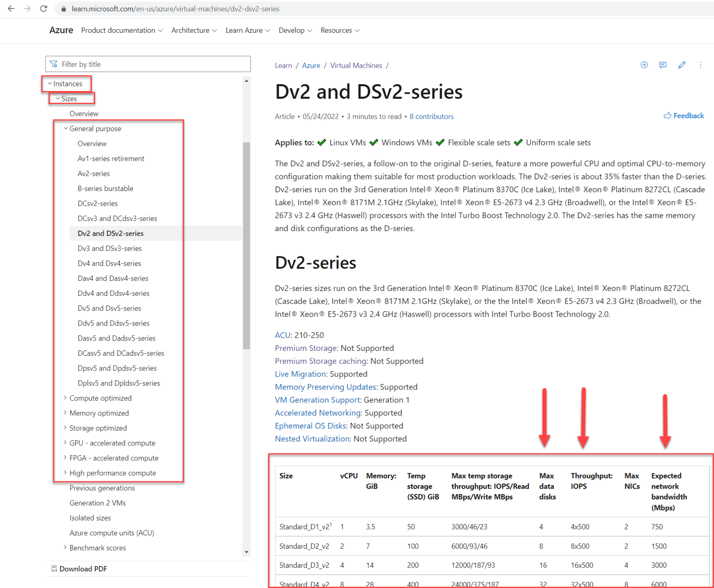Open the feedback comment icon

[x=663, y=65]
